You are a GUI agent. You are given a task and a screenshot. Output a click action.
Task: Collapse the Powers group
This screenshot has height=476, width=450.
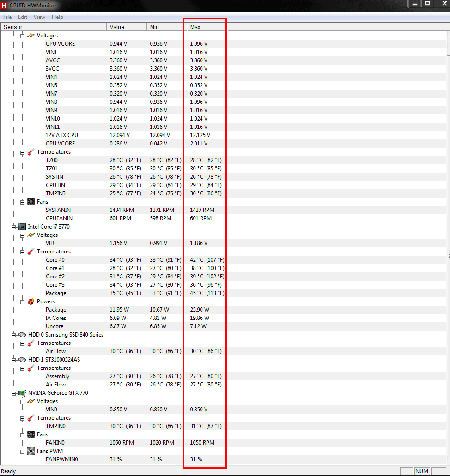22,302
